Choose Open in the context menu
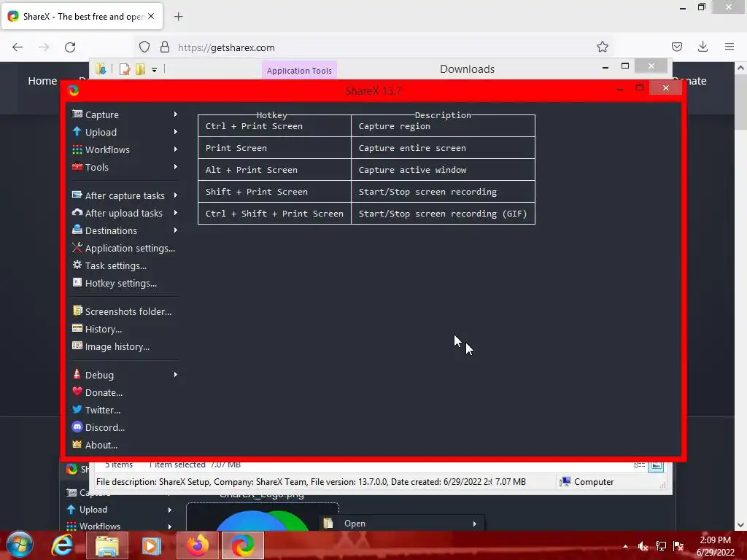This screenshot has width=747, height=560. click(x=401, y=524)
